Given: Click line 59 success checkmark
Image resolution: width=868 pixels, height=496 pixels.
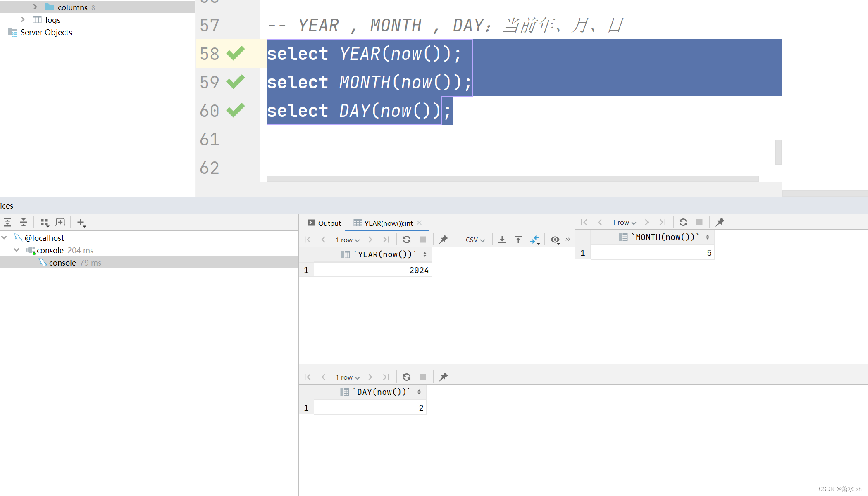Looking at the screenshot, I should point(236,82).
